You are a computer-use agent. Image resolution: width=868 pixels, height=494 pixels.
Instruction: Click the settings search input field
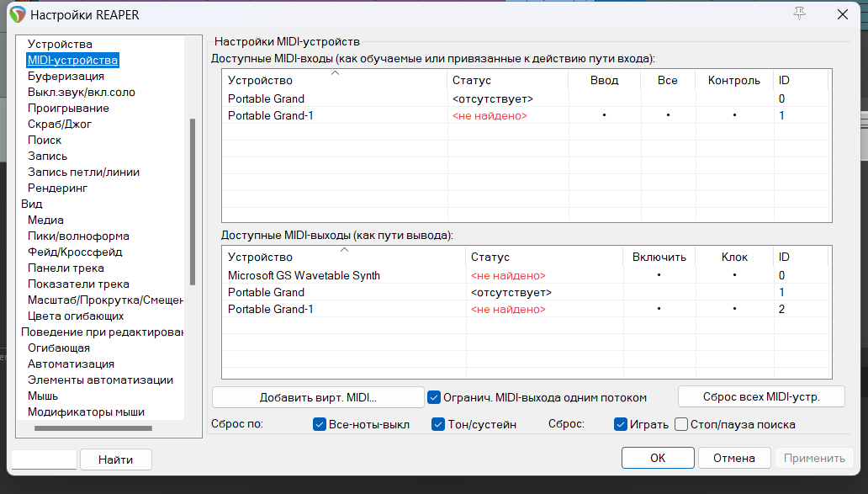[44, 459]
